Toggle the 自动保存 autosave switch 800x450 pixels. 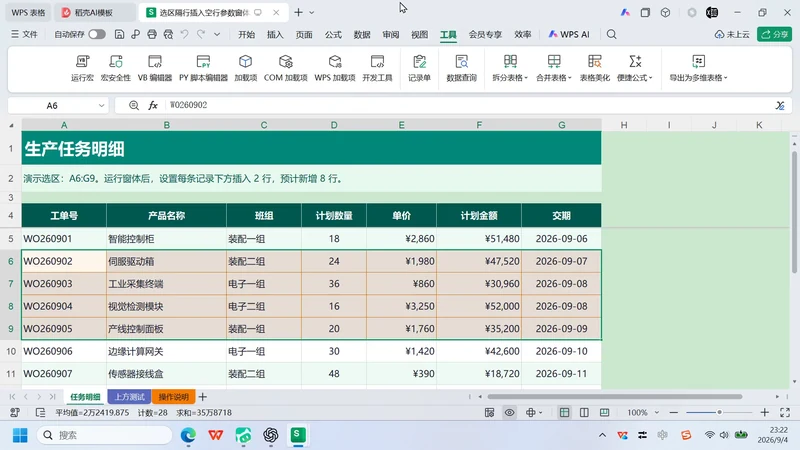(97, 34)
